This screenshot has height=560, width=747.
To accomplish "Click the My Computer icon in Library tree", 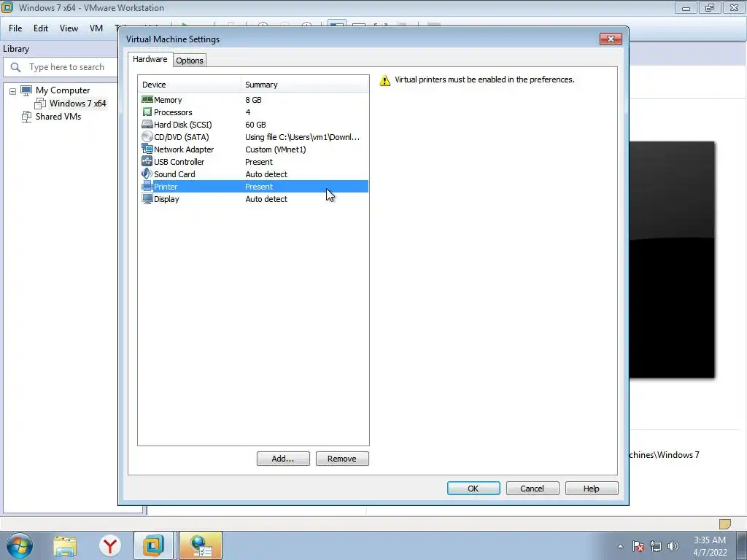I will [x=26, y=90].
